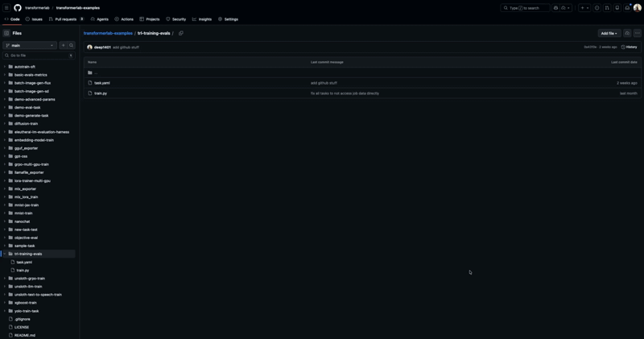Open the GitHub home logo

[18, 8]
